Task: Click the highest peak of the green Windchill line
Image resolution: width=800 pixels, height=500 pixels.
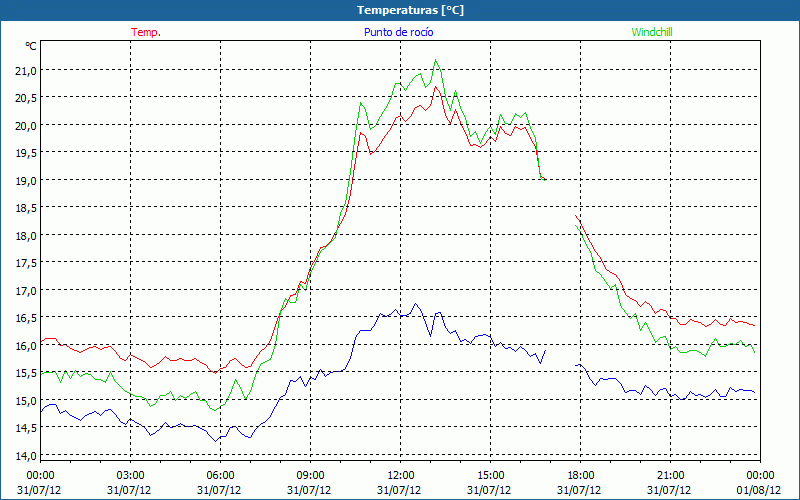Action: coord(436,61)
